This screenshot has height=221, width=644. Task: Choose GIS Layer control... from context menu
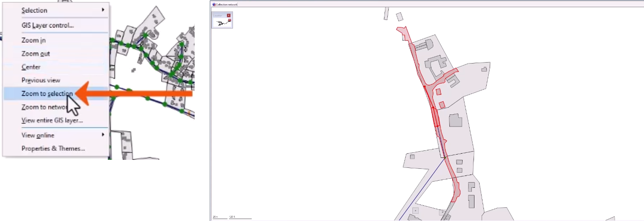(x=56, y=25)
